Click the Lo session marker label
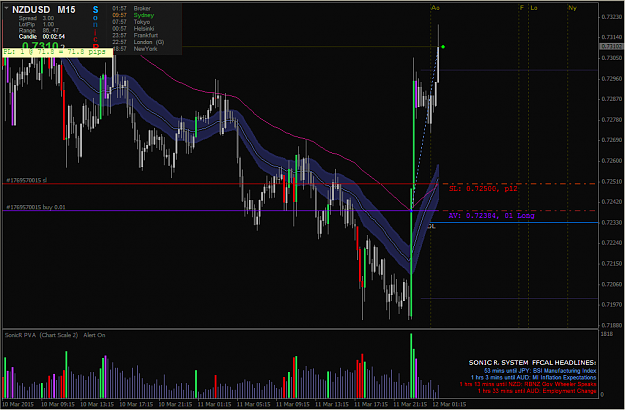The height and width of the screenshot is (410, 625). (534, 8)
